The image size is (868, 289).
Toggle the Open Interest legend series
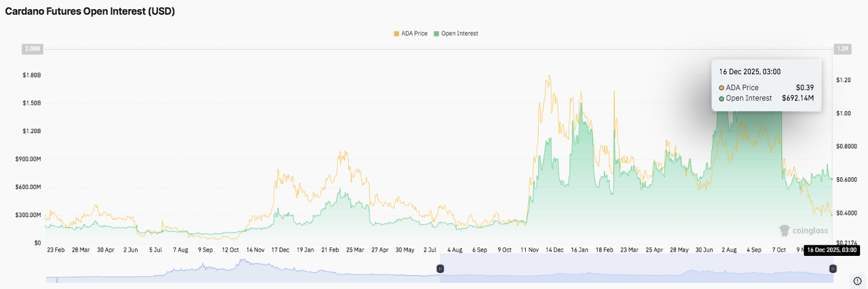pyautogui.click(x=455, y=34)
